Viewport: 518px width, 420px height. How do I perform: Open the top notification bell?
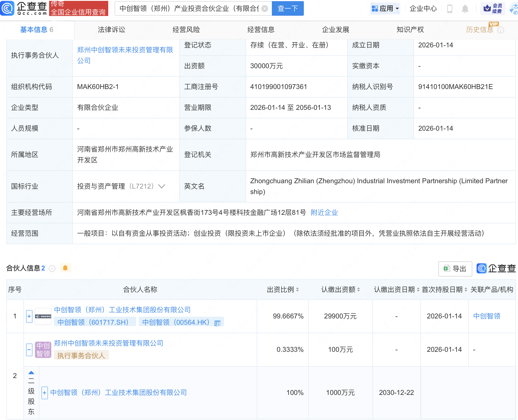(465, 8)
